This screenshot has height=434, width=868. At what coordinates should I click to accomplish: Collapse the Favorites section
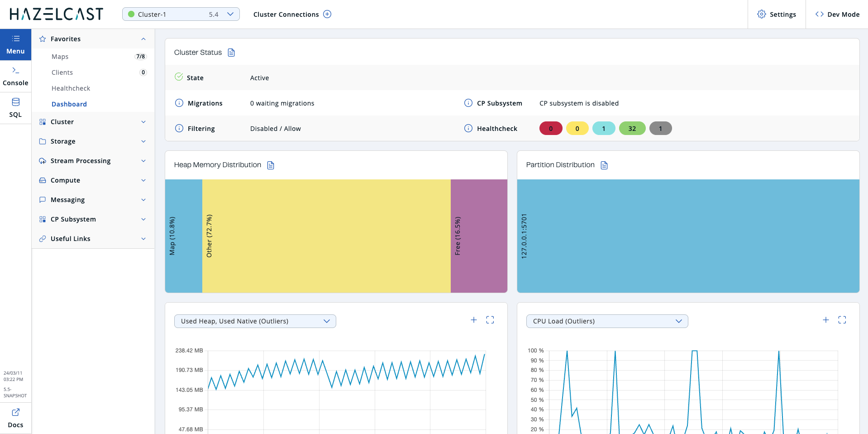[143, 39]
